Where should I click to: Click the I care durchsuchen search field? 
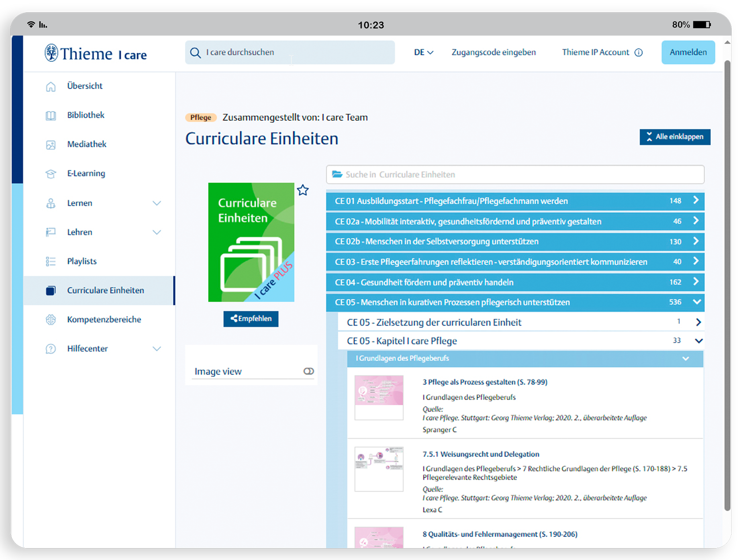(290, 52)
